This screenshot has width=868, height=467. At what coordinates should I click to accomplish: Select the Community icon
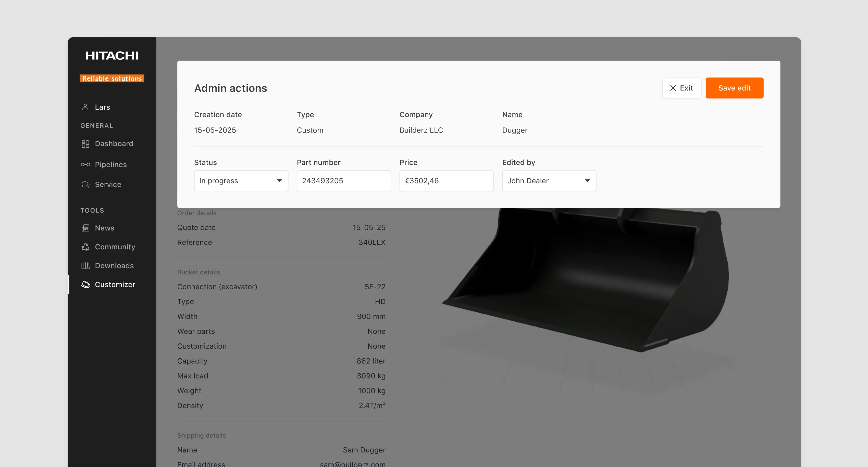(x=85, y=247)
